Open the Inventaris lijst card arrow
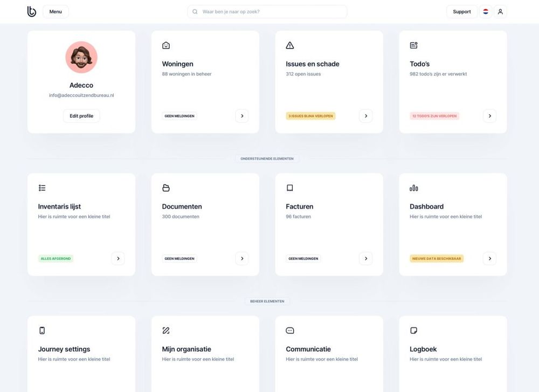Image resolution: width=539 pixels, height=392 pixels. point(118,259)
